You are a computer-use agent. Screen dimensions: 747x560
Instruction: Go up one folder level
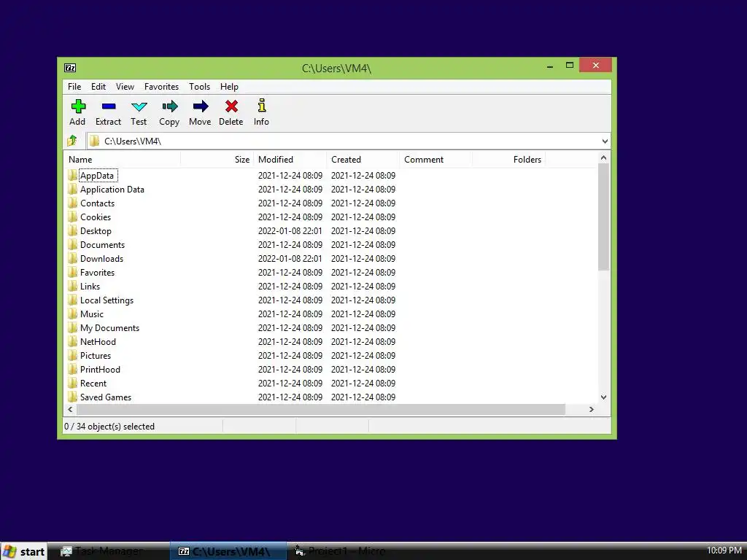pyautogui.click(x=72, y=141)
